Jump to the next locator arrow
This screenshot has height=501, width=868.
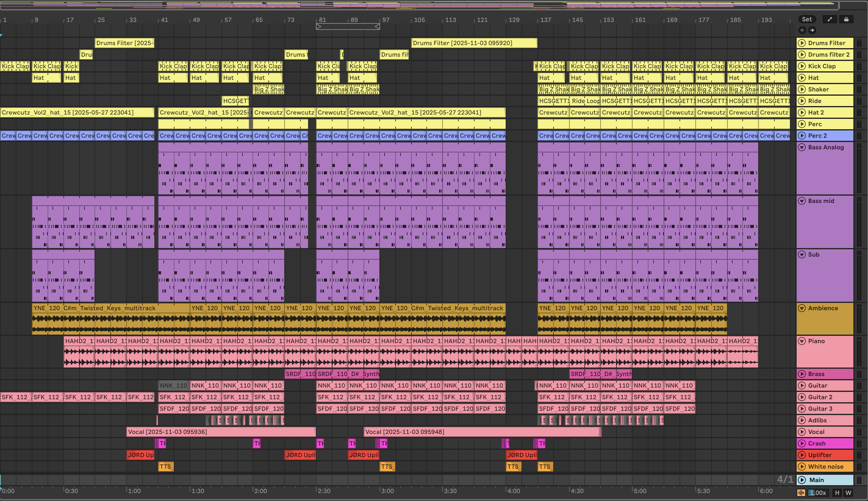click(x=812, y=30)
